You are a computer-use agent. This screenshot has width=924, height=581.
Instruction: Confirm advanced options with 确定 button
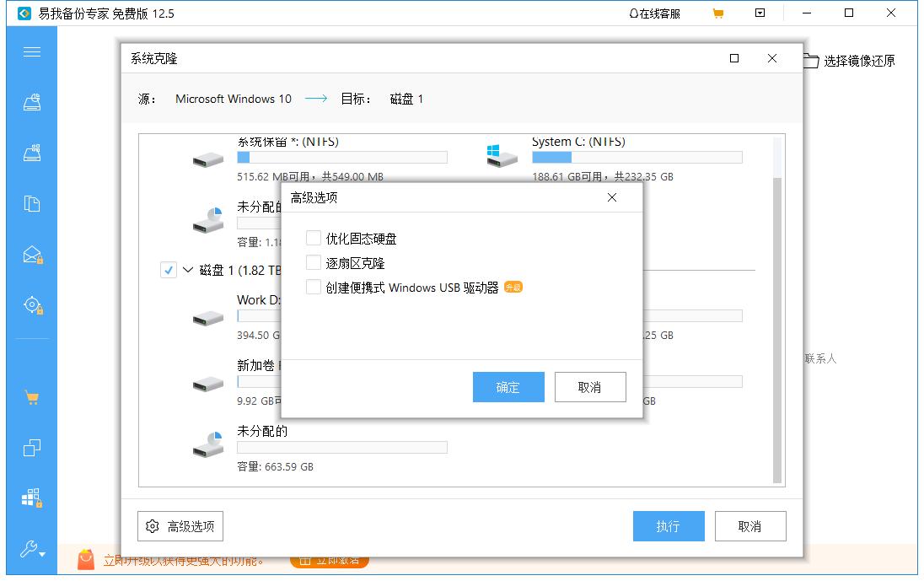point(508,387)
